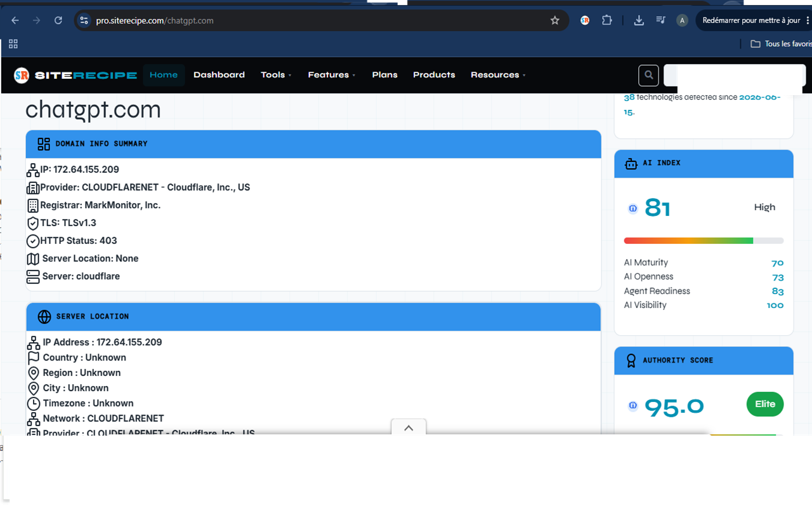The width and height of the screenshot is (812, 508).
Task: Click the search magnifier icon in navbar
Action: (x=648, y=75)
